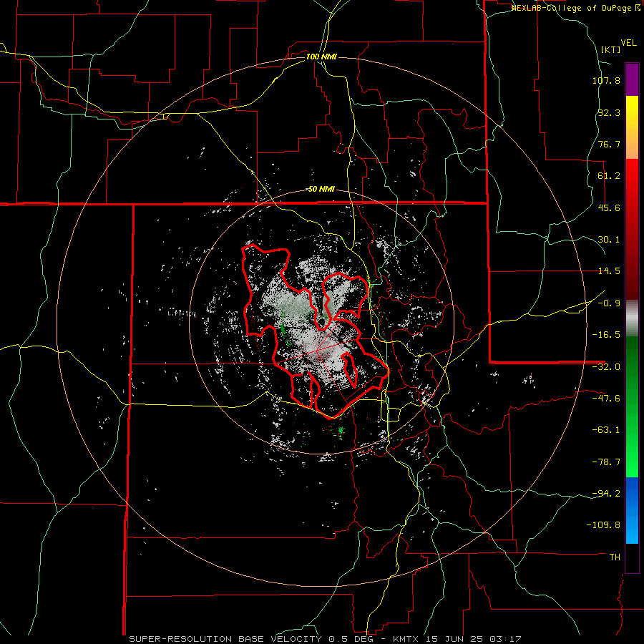The image size is (644, 644).
Task: Click the 50 NMI range ring label
Action: (x=321, y=190)
